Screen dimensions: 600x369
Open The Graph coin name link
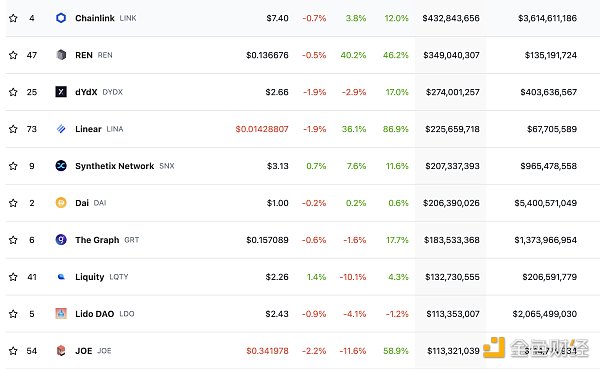point(97,240)
